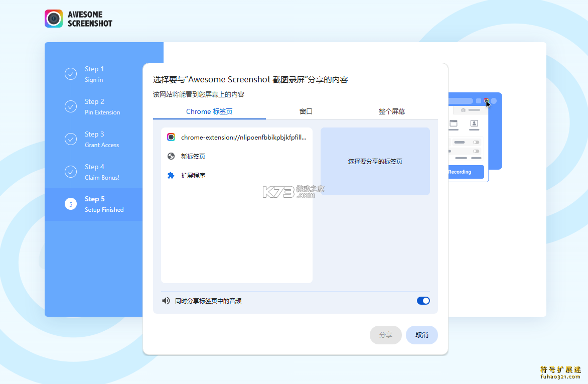Click the AWESOME SCREENSHOT brand text

coord(90,19)
